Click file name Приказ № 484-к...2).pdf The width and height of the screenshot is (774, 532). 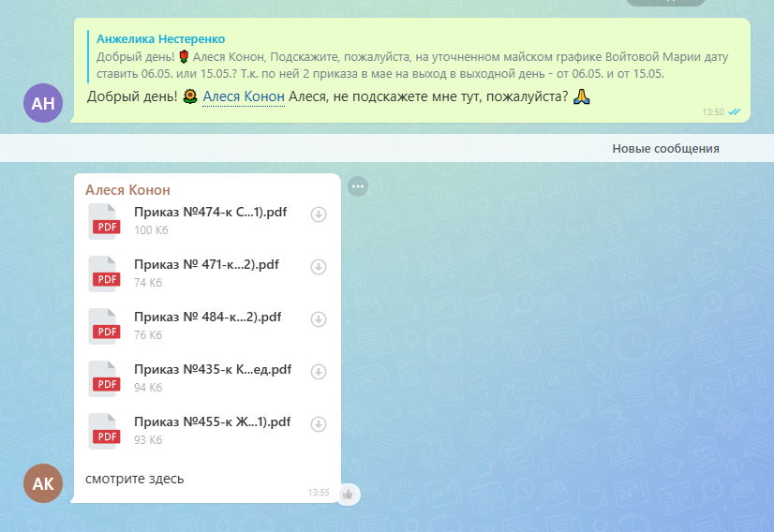tap(207, 317)
